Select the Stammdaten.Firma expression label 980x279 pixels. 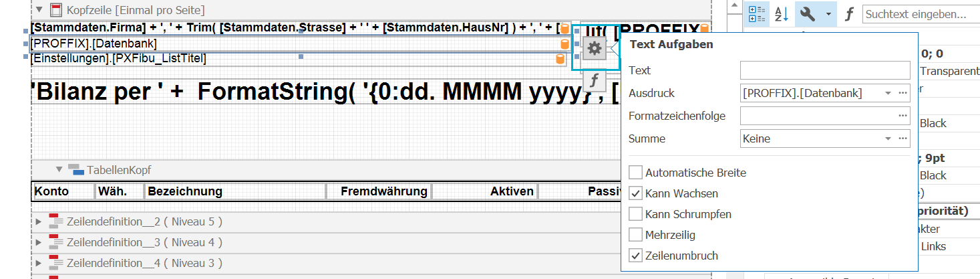[x=299, y=28]
